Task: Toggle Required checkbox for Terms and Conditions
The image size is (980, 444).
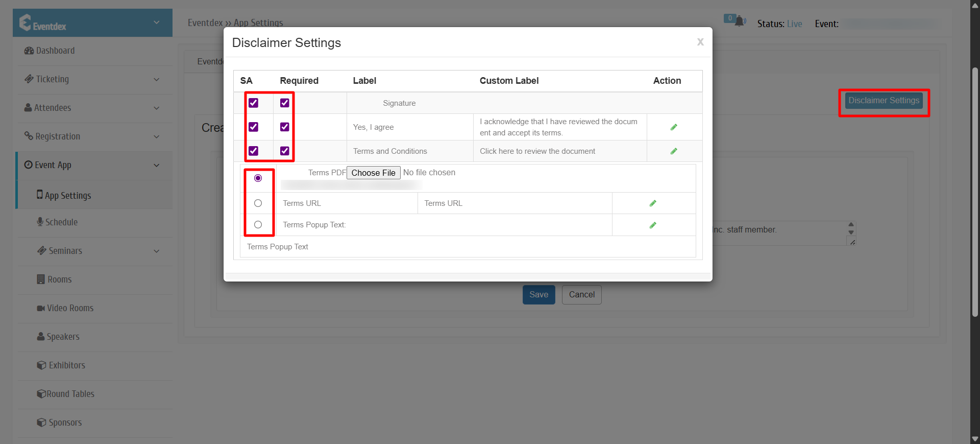Action: (x=285, y=151)
